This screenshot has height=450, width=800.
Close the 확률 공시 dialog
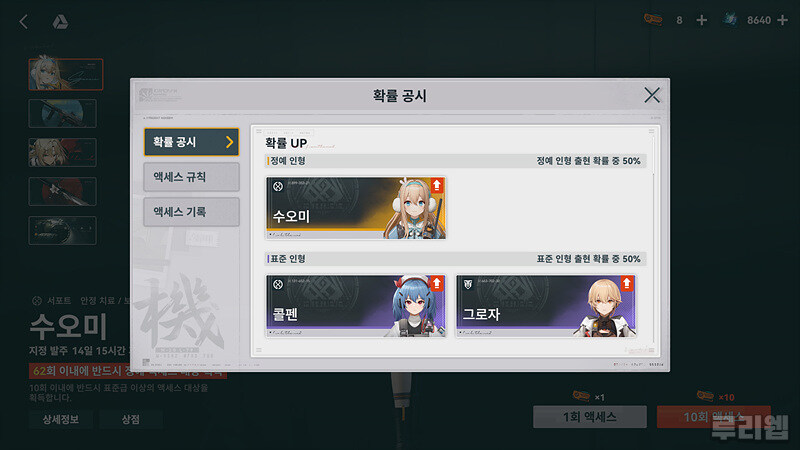(652, 95)
